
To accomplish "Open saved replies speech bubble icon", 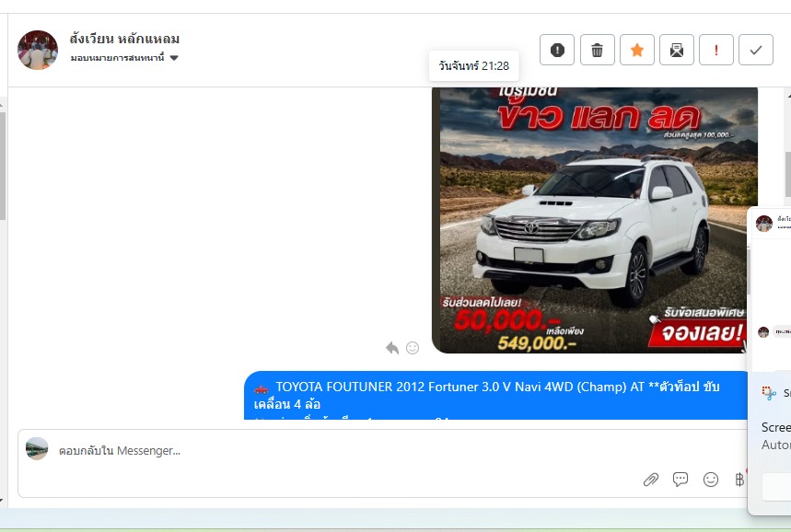I will pyautogui.click(x=680, y=479).
